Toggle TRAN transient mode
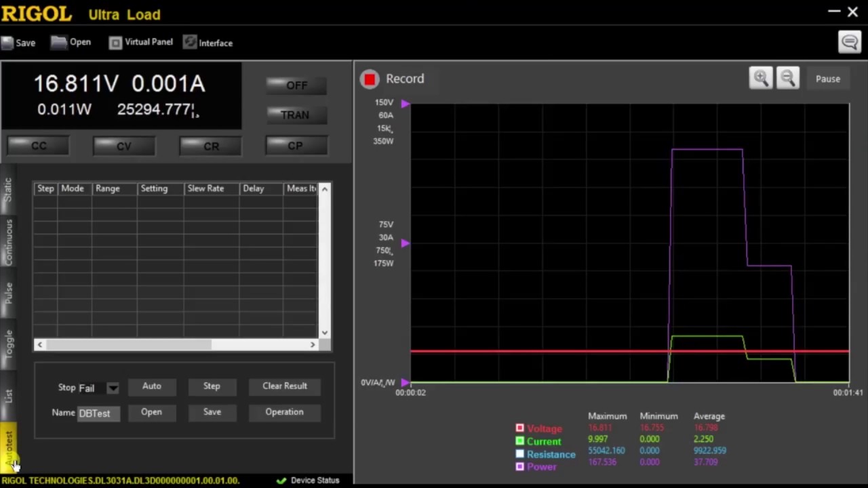 click(x=295, y=115)
